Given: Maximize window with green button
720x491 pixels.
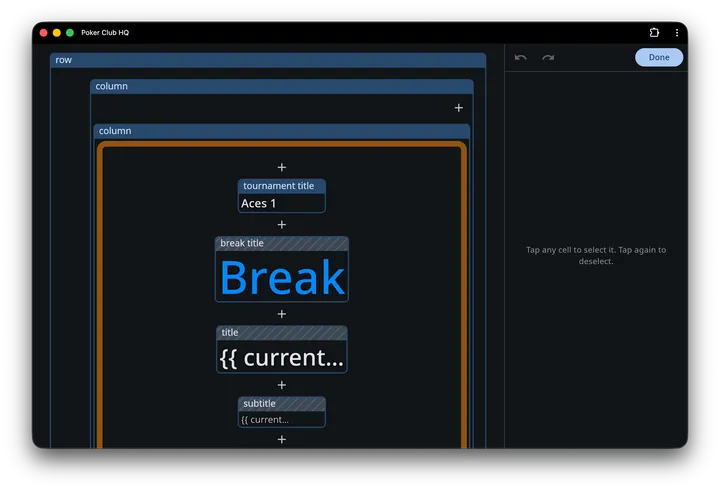Looking at the screenshot, I should 70,33.
